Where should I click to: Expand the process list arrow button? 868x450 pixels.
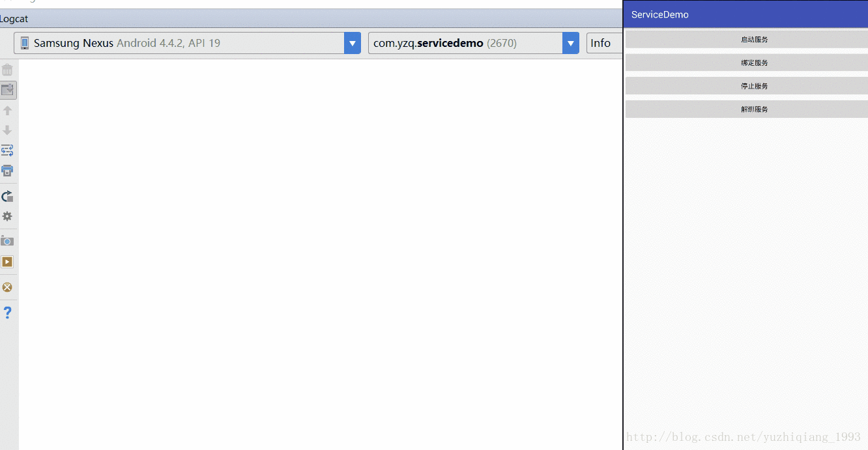point(571,43)
